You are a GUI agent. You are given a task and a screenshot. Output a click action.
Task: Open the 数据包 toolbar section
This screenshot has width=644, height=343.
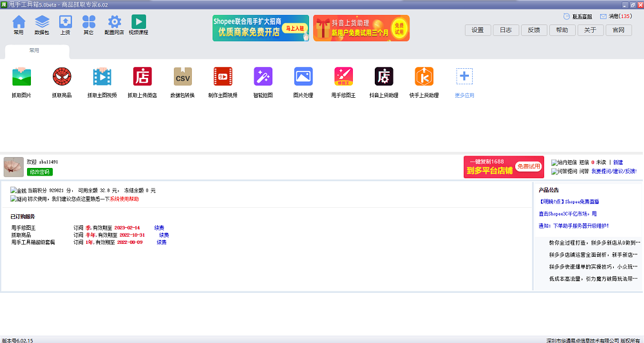pyautogui.click(x=42, y=24)
